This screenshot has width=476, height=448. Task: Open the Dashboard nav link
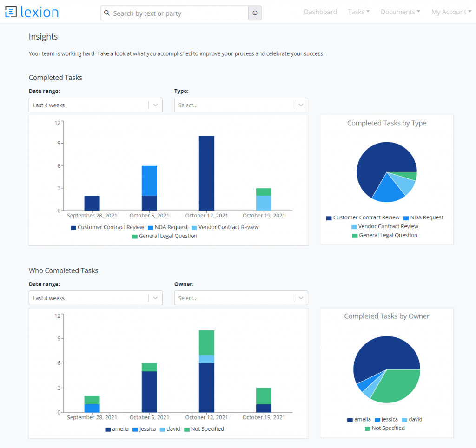(x=320, y=12)
